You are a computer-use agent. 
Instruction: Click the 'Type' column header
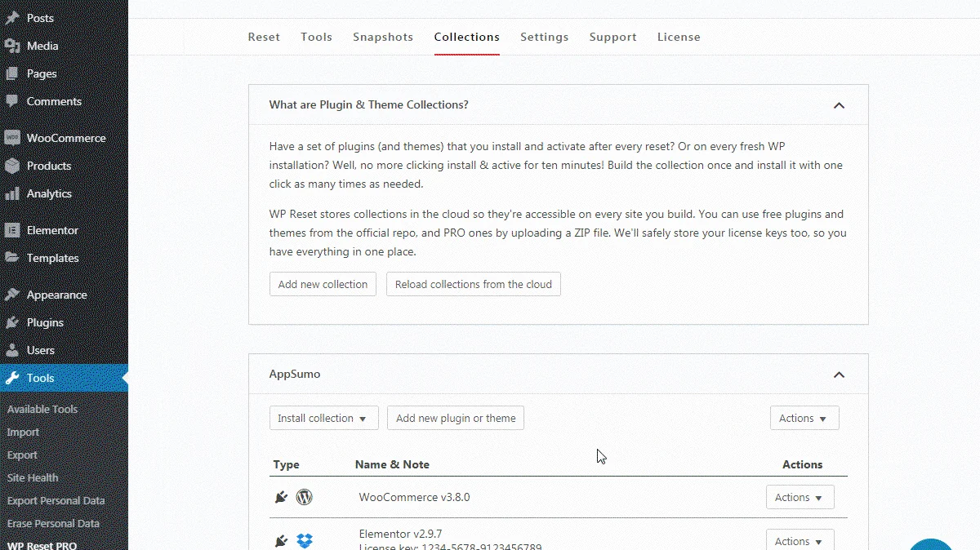coord(286,464)
